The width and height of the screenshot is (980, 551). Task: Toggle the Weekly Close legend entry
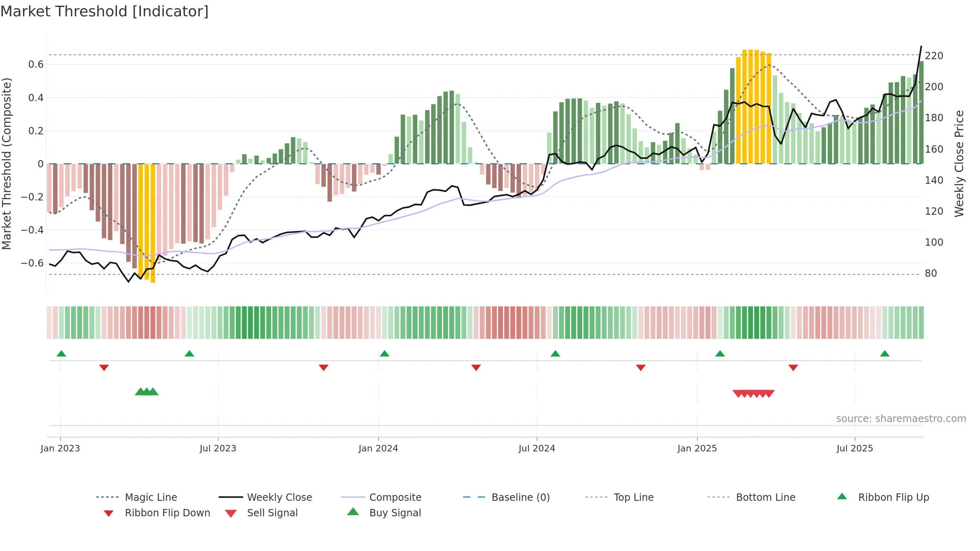[x=265, y=497]
